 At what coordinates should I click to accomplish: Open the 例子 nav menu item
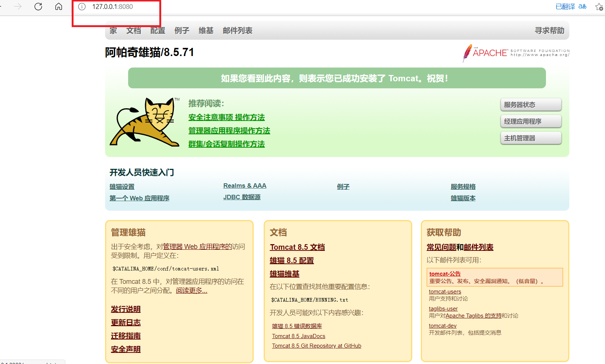[182, 30]
